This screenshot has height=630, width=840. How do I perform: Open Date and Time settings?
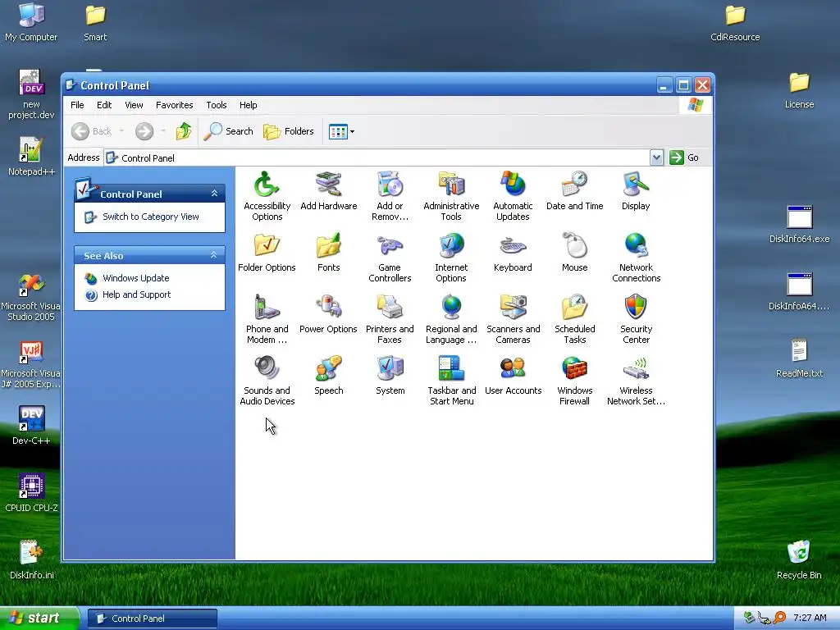pyautogui.click(x=574, y=190)
